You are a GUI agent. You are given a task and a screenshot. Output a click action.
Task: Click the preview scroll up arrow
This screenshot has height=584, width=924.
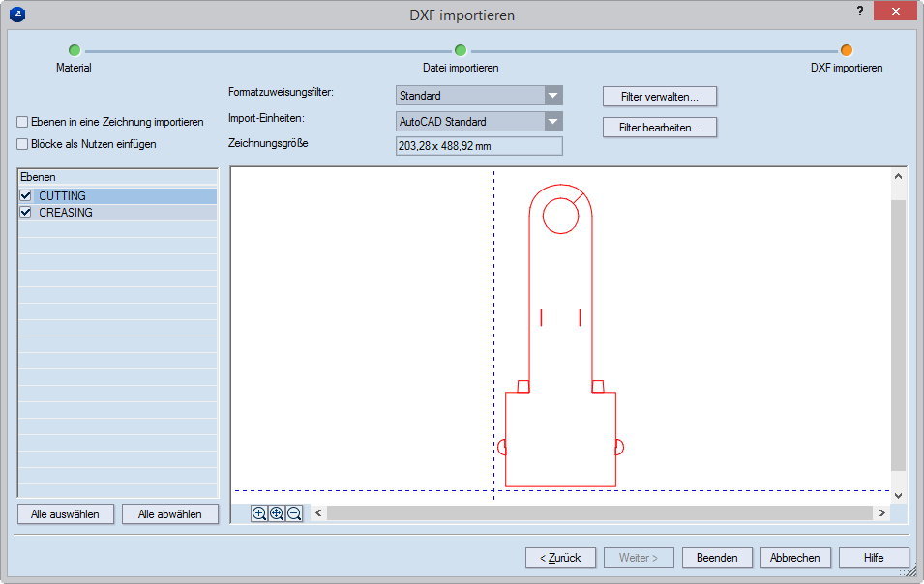(898, 176)
